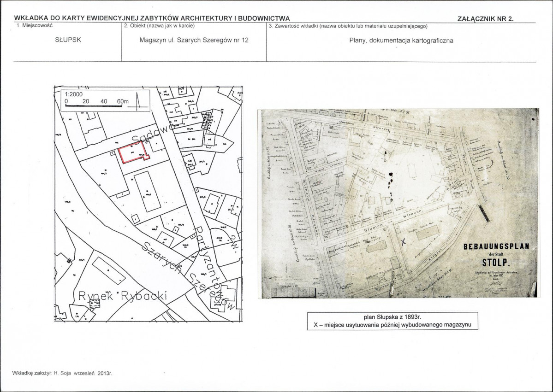553x392 pixels.
Task: Click the X legend explanation line
Action: 392,325
